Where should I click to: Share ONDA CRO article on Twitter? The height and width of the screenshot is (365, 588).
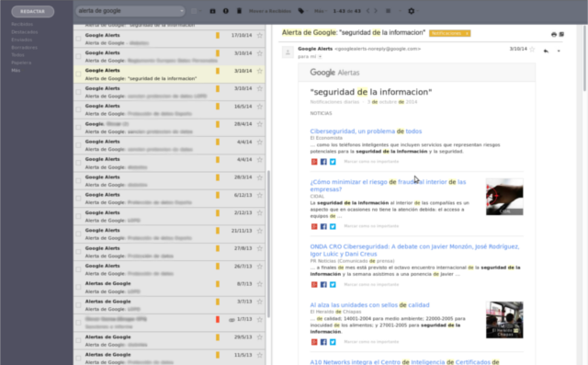[333, 285]
